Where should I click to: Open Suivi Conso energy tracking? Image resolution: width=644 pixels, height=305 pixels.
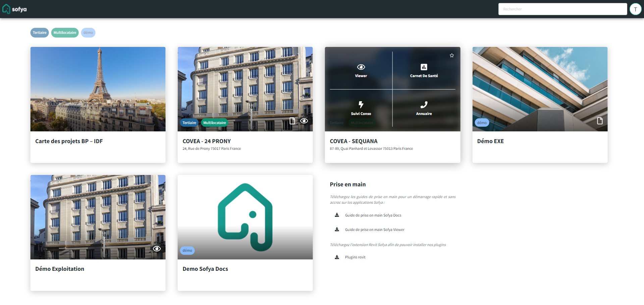point(361,108)
